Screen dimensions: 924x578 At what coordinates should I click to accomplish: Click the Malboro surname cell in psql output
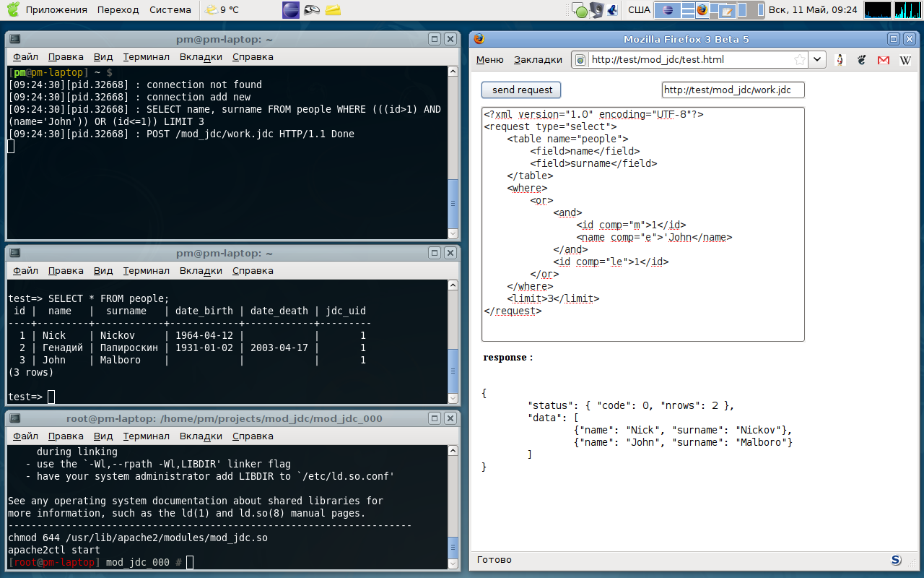click(x=120, y=360)
